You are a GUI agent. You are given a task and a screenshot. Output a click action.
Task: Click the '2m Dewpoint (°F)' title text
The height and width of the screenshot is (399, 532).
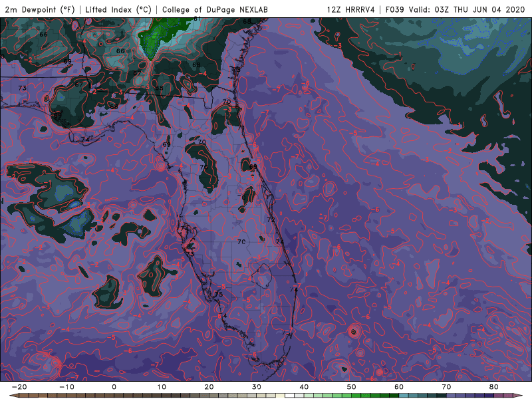click(40, 10)
